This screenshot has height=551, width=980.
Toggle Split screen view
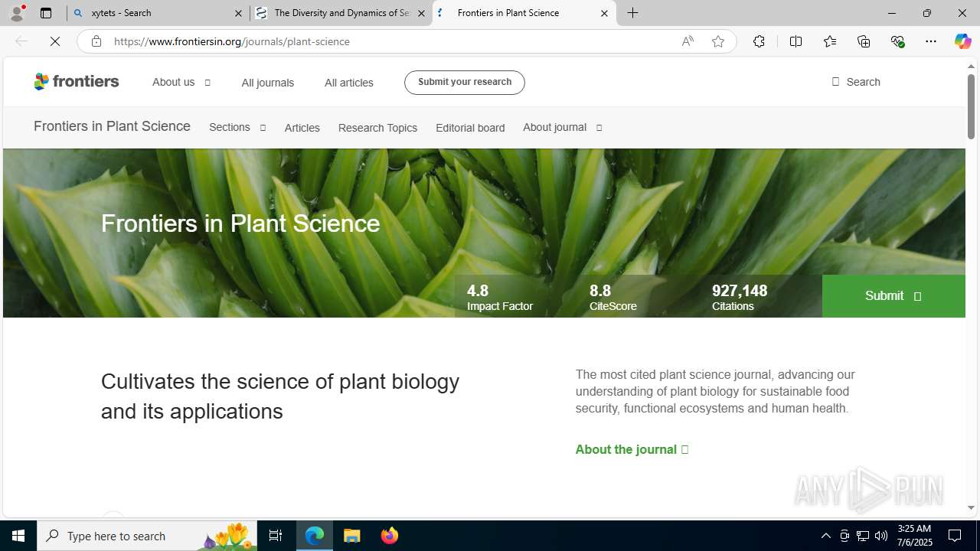coord(795,41)
